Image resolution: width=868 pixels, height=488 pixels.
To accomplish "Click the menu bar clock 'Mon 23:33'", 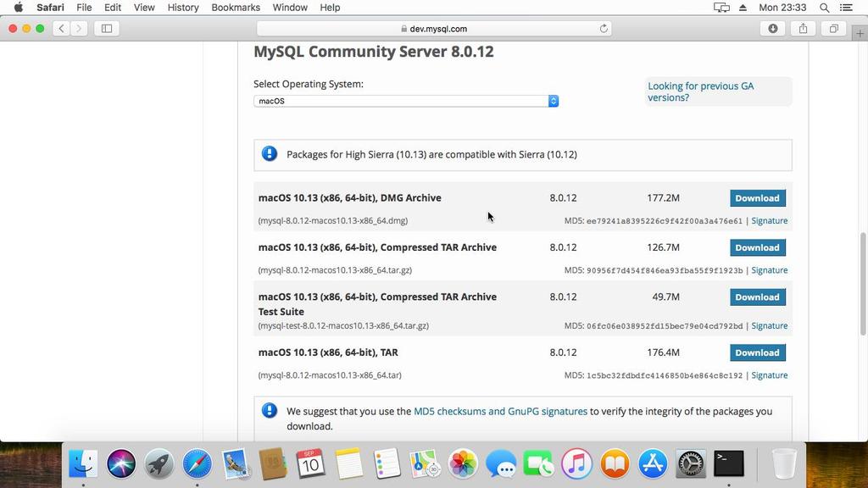I will pyautogui.click(x=782, y=7).
